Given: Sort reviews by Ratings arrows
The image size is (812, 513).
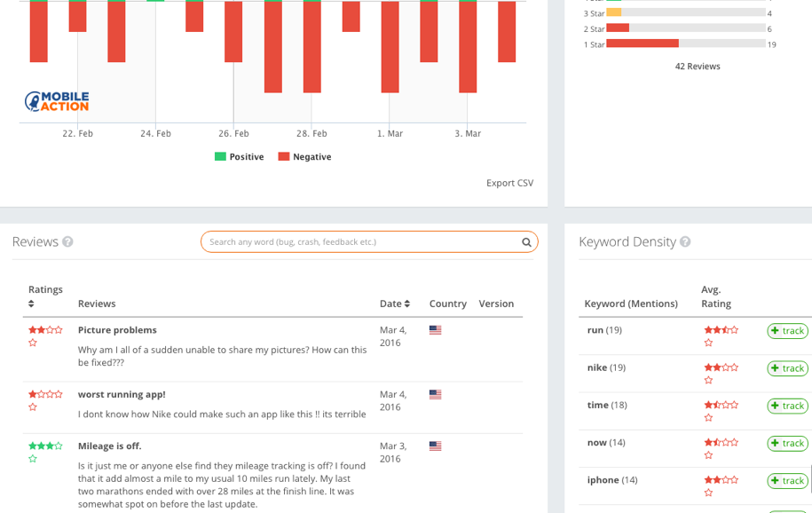Looking at the screenshot, I should [x=31, y=304].
